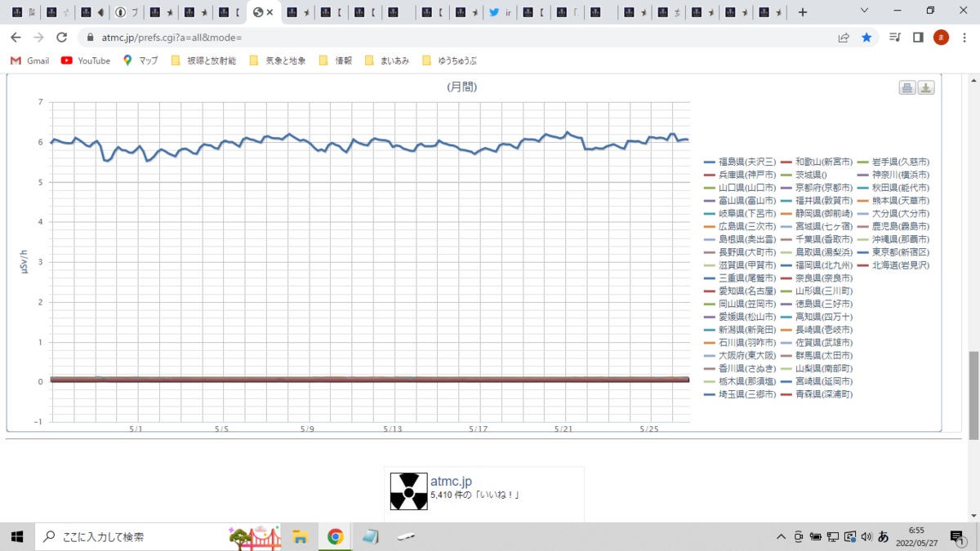
Task: Open 情報 bookmark folder
Action: click(x=336, y=60)
